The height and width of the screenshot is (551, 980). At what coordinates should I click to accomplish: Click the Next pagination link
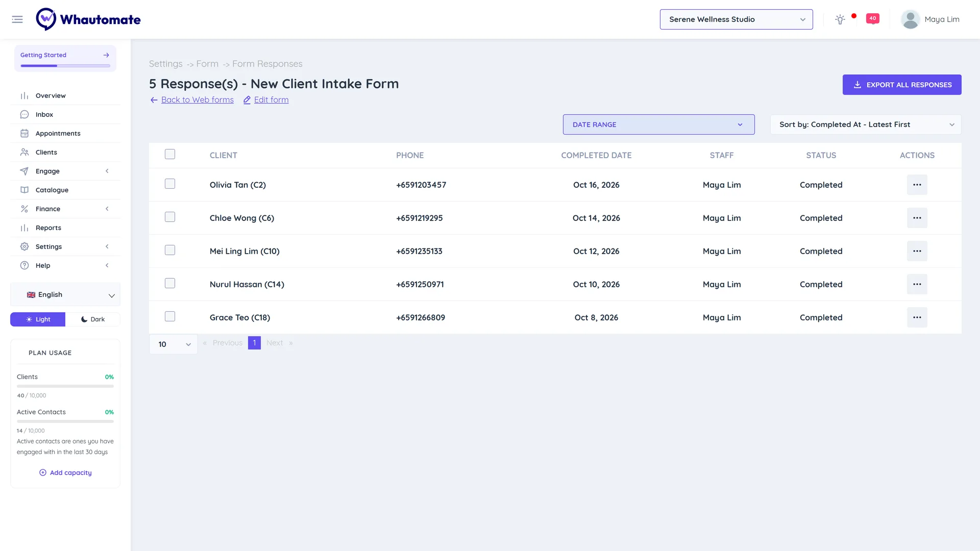tap(275, 343)
